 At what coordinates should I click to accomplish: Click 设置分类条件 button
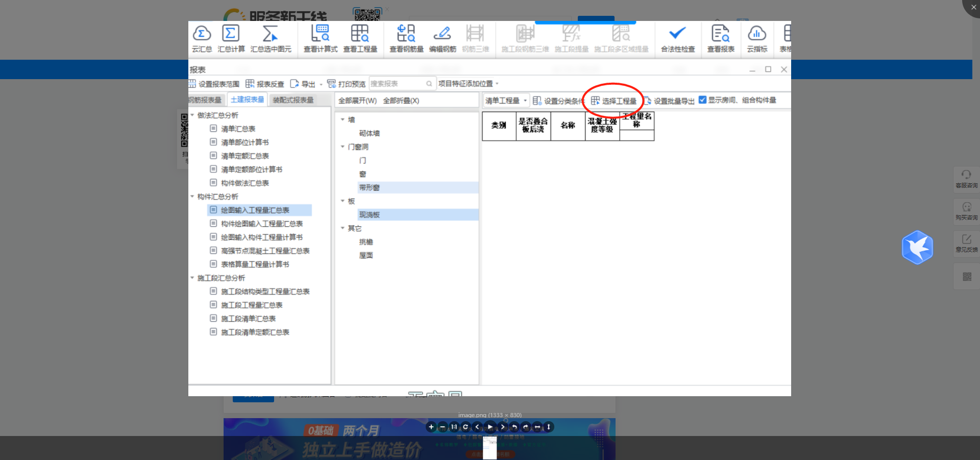point(558,101)
